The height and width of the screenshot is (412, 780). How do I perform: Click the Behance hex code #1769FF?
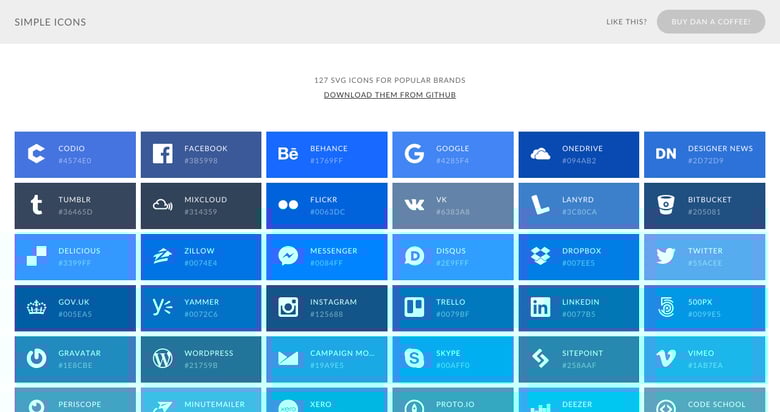click(327, 161)
